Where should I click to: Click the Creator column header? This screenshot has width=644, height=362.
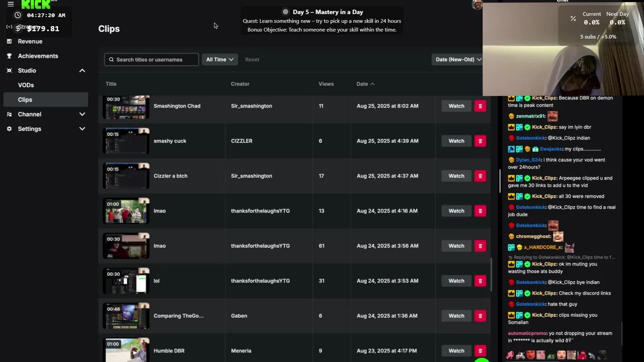pos(240,84)
